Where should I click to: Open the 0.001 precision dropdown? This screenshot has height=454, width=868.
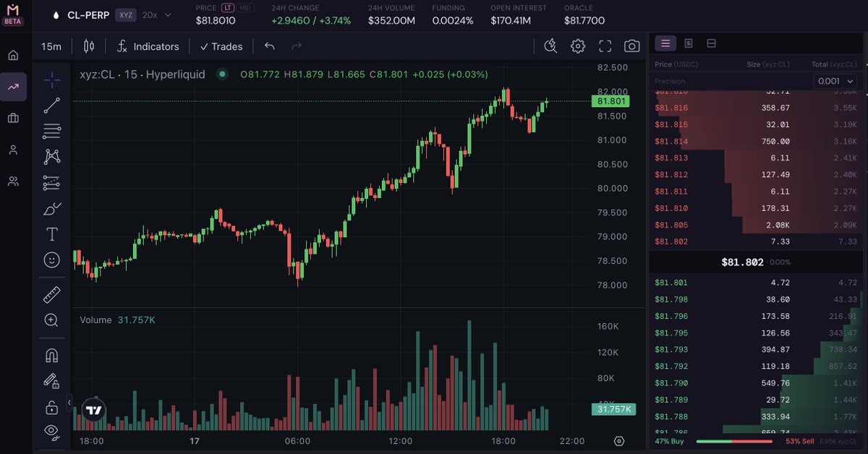(835, 82)
